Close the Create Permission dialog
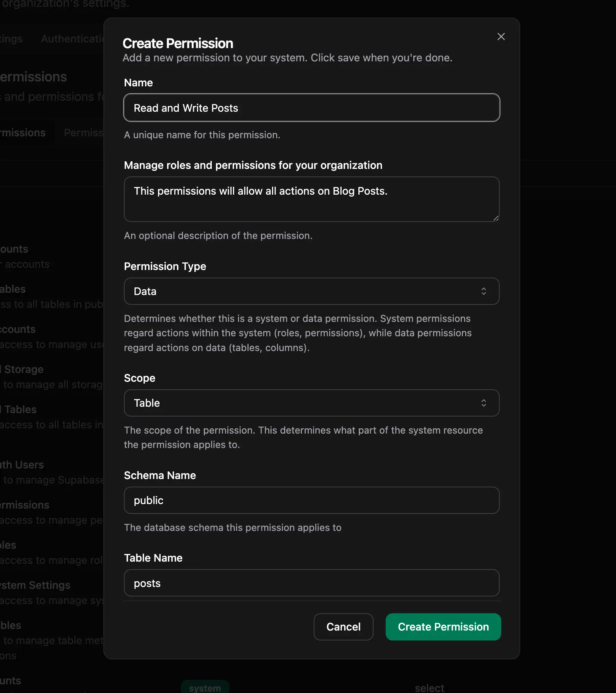The height and width of the screenshot is (693, 616). [x=501, y=36]
